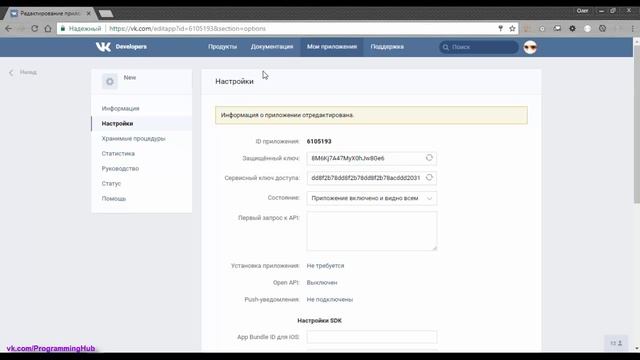Open Статистика in the sidebar
The image size is (640, 360).
pos(142,154)
